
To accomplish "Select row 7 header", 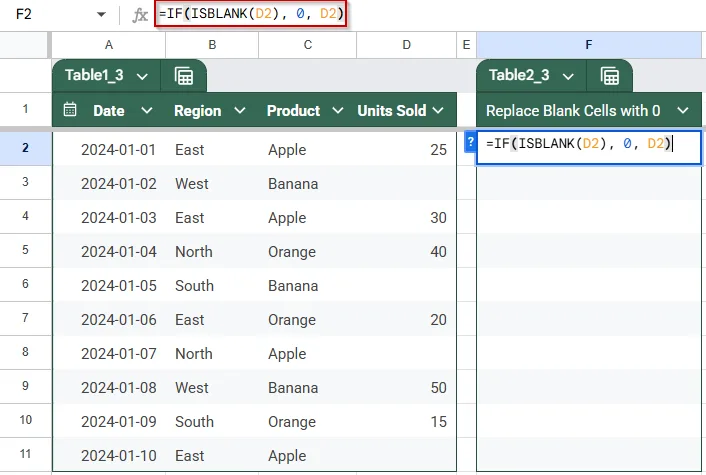I will pos(25,318).
